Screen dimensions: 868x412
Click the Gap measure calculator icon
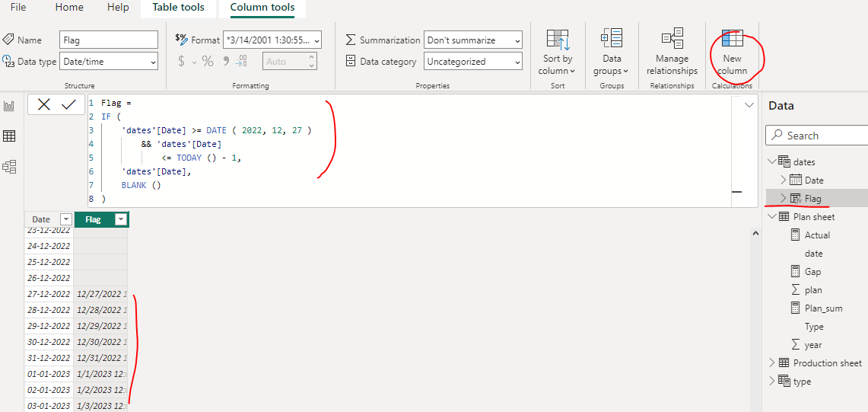coord(796,271)
